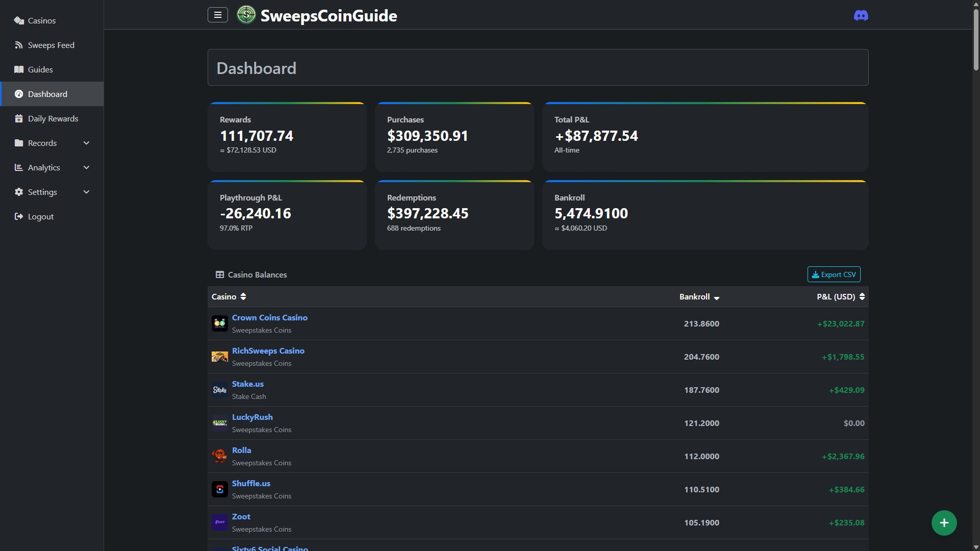Click the green plus floating action button
Viewport: 980px width, 551px height.
click(944, 522)
